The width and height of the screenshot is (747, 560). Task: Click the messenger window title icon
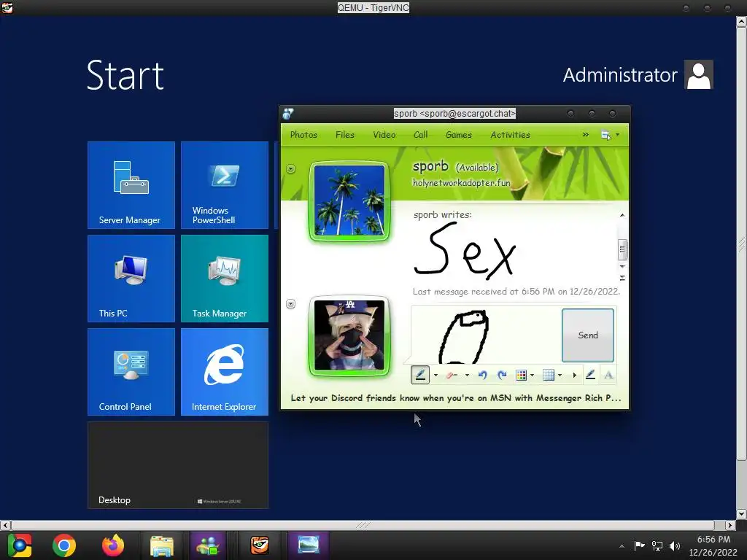tap(287, 114)
